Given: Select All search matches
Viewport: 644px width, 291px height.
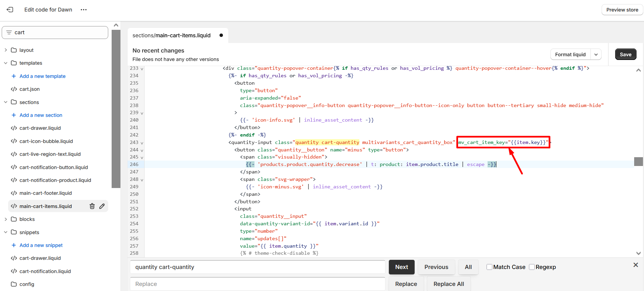Looking at the screenshot, I should 468,267.
